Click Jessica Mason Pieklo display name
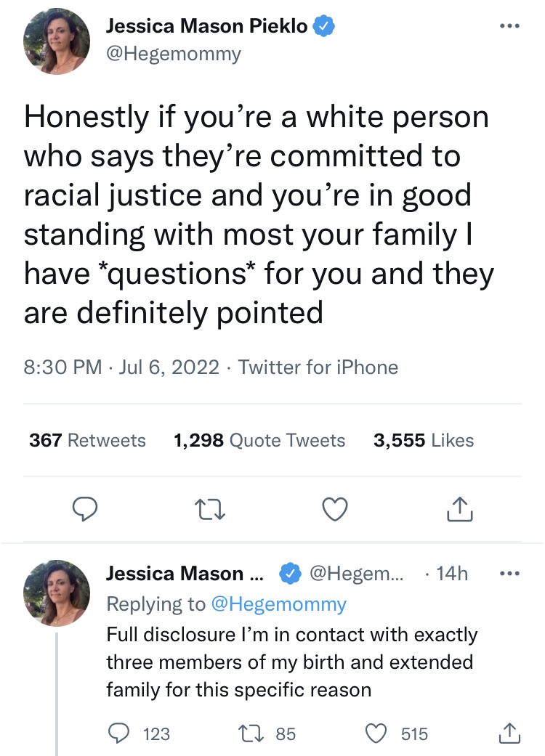This screenshot has height=756, width=545. point(207,28)
